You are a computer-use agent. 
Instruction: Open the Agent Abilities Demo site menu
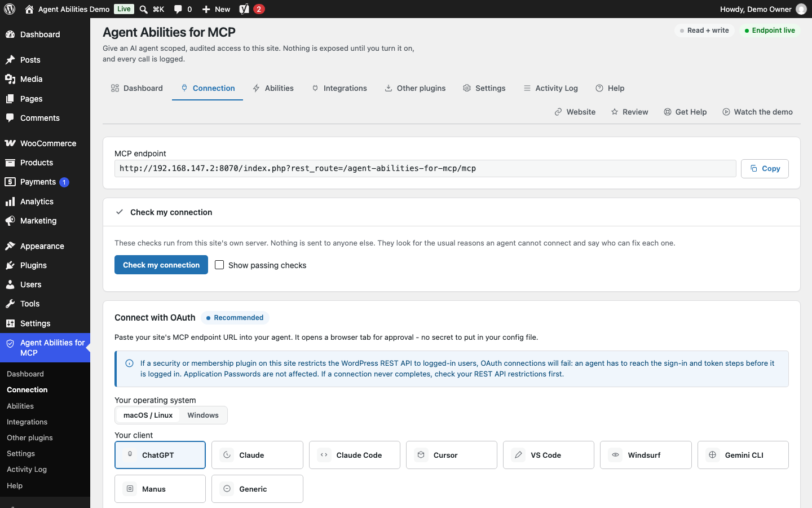68,9
